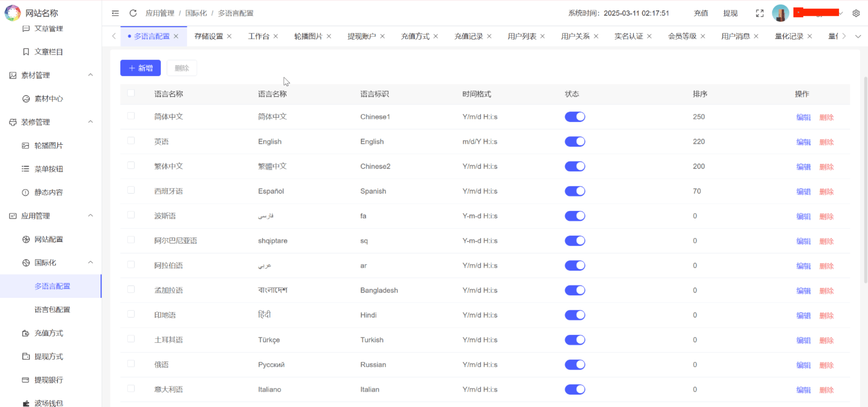Click 编辑 link for Turkish row

[803, 340]
